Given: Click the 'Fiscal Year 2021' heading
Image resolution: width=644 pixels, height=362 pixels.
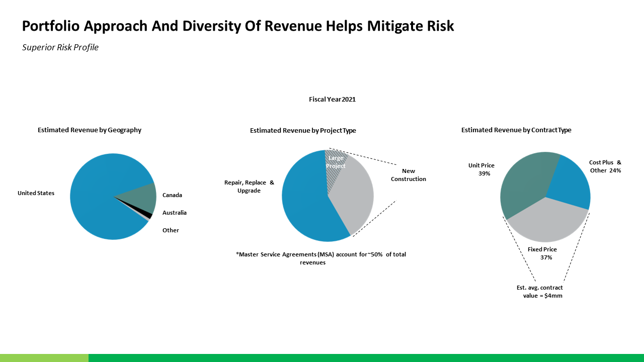Looking at the screenshot, I should coord(332,100).
